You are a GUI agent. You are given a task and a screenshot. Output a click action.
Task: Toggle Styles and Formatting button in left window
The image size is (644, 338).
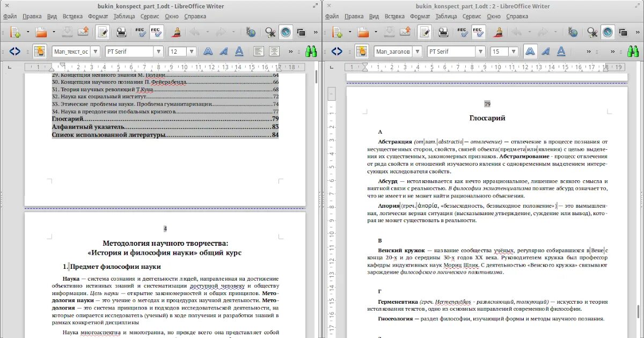point(40,52)
